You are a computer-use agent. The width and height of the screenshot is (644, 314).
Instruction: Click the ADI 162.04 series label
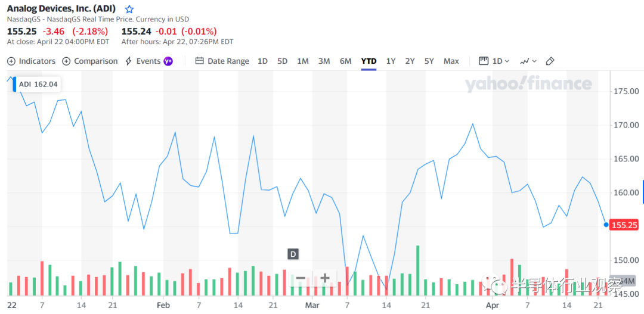point(36,85)
